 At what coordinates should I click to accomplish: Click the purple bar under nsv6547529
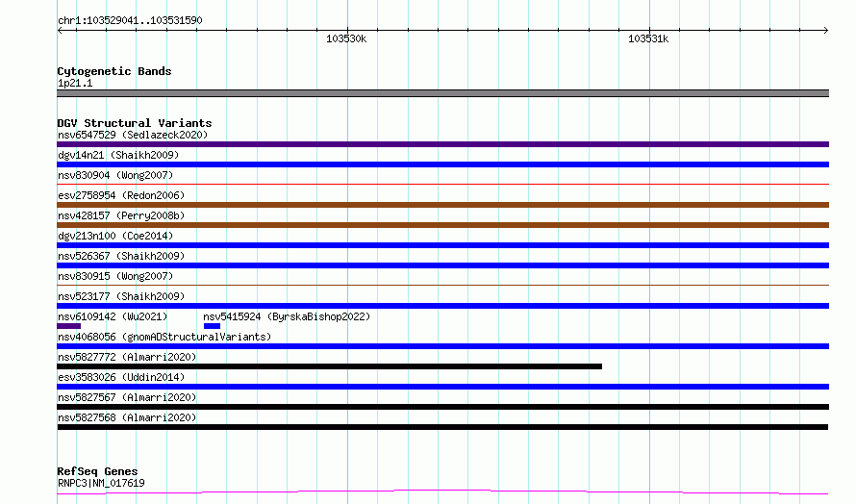[442, 144]
